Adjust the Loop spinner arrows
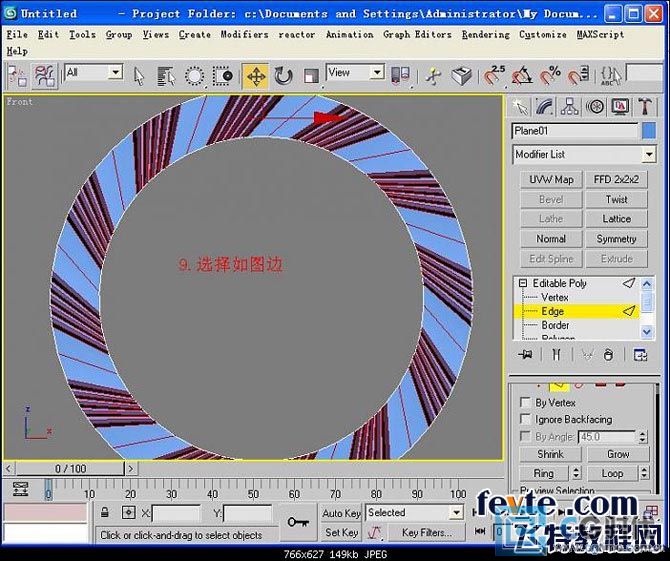The height and width of the screenshot is (561, 670). coord(644,473)
